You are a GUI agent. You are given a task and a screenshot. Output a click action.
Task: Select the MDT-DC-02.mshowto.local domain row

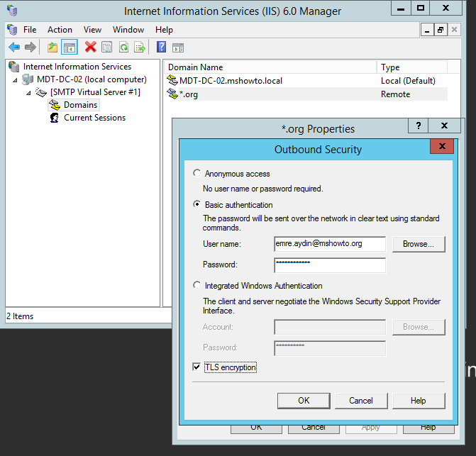click(x=306, y=81)
